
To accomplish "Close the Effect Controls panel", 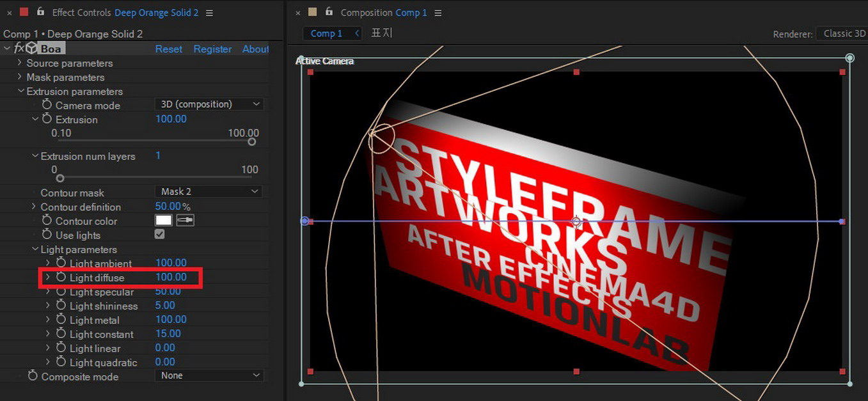I will click(x=10, y=13).
